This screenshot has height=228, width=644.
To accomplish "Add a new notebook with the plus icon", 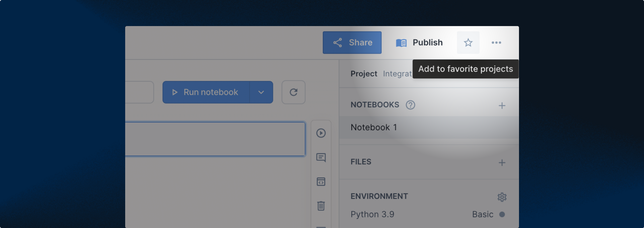I will tap(502, 106).
